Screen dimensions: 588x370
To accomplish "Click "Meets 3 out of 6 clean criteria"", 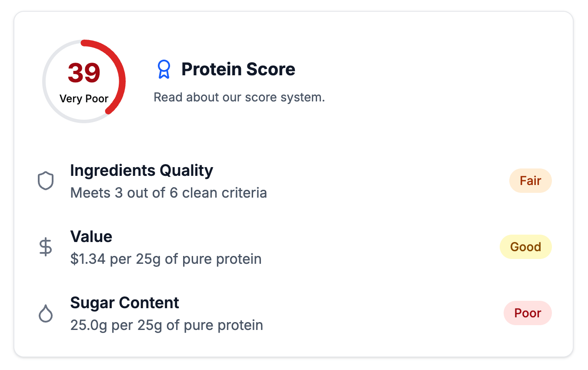I will point(168,193).
